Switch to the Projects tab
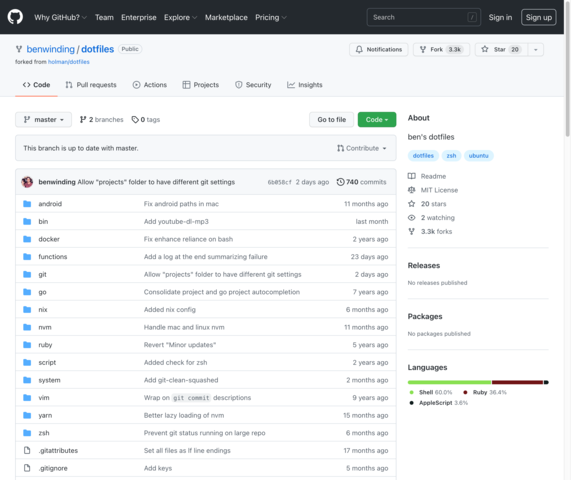 click(x=201, y=85)
